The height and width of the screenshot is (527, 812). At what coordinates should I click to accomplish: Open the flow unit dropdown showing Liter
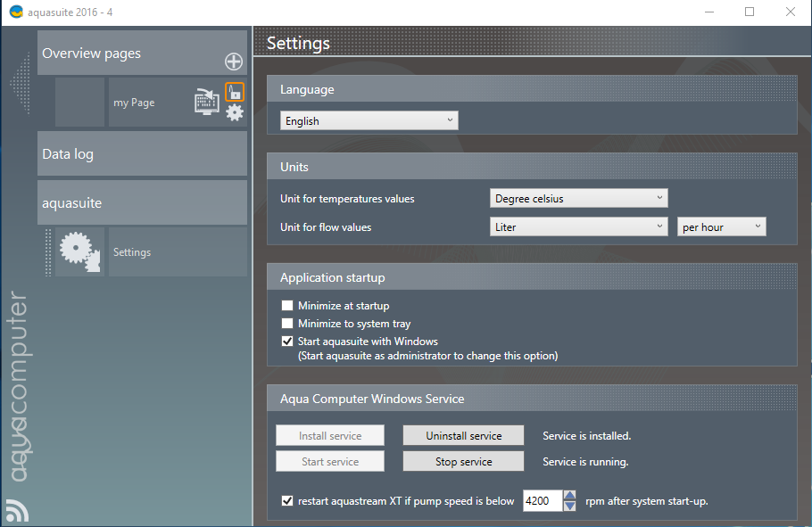click(x=578, y=226)
